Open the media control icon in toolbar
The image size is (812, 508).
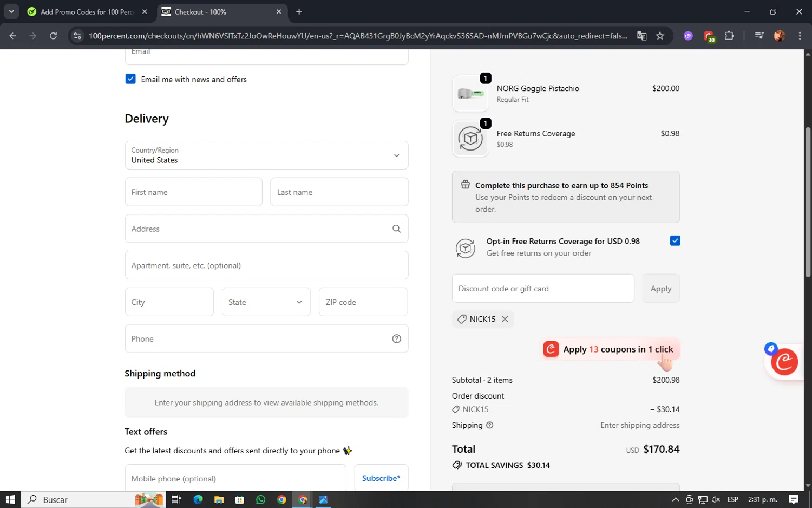point(759,36)
